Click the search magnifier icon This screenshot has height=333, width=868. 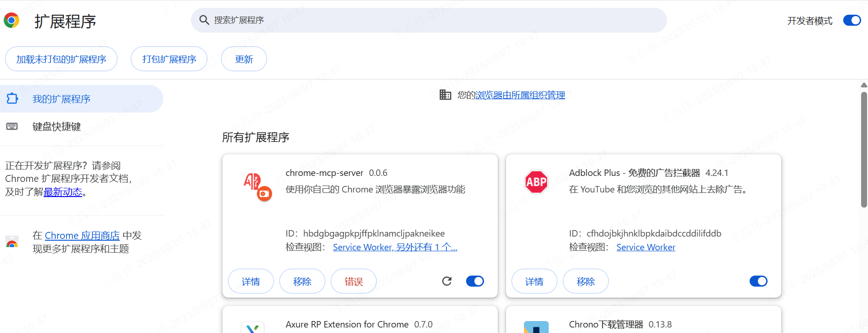(x=204, y=20)
